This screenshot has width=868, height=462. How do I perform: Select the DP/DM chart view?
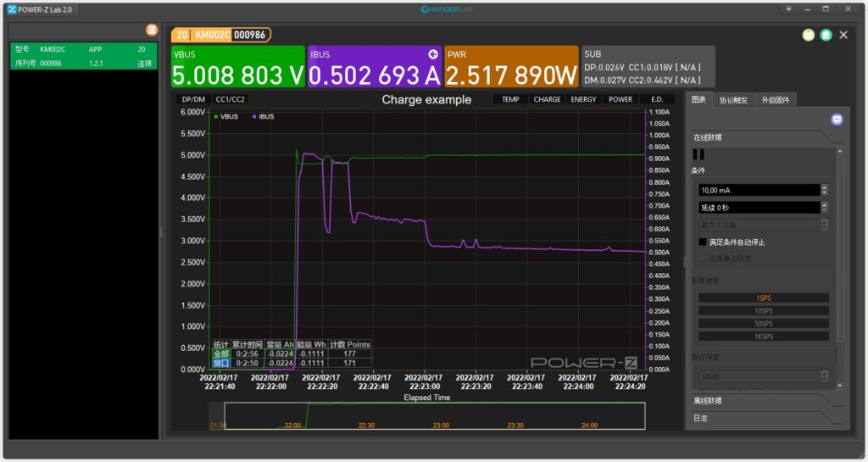click(193, 99)
